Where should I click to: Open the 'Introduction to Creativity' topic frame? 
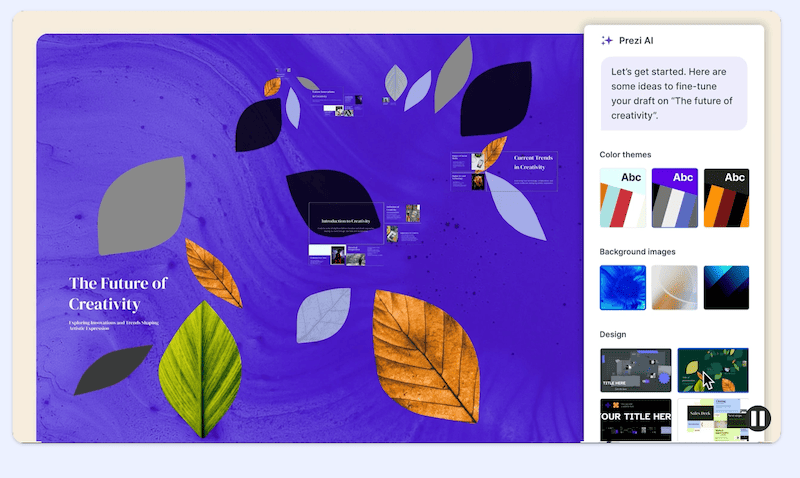click(345, 222)
